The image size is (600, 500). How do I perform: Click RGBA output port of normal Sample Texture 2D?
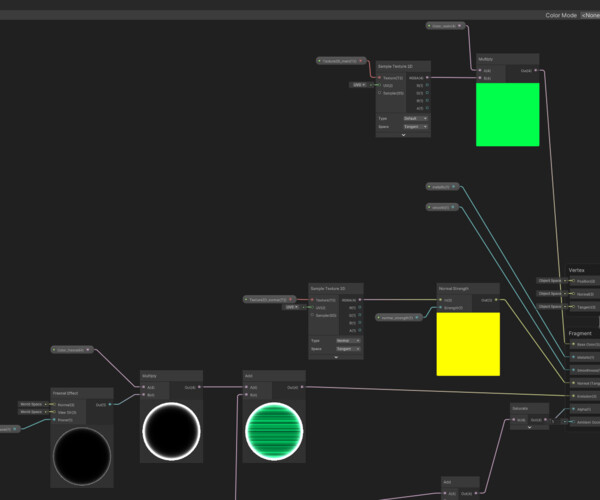pos(360,300)
